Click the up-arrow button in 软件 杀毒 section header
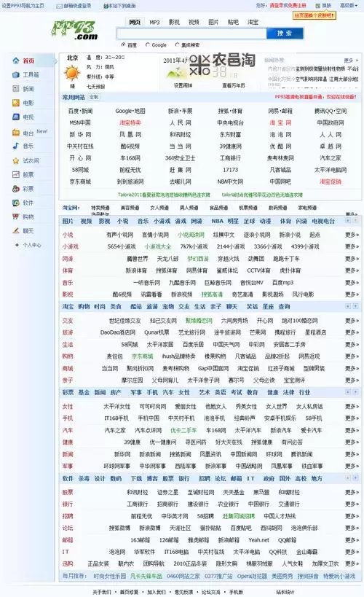This screenshot has width=364, height=597. (355, 478)
